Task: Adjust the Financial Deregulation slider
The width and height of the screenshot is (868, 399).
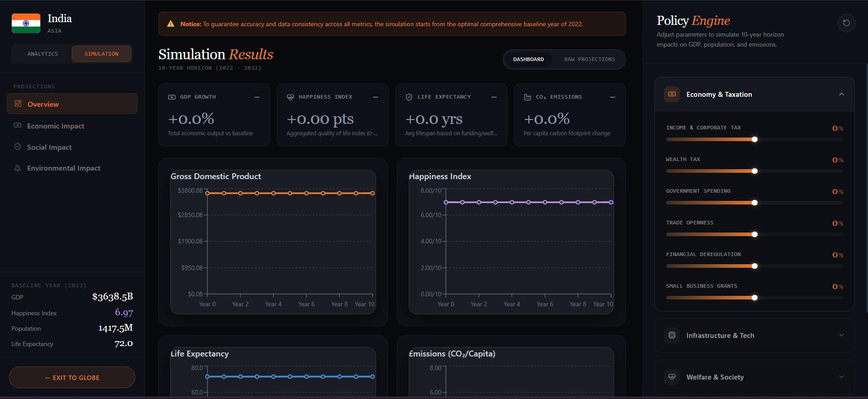Action: [x=754, y=266]
